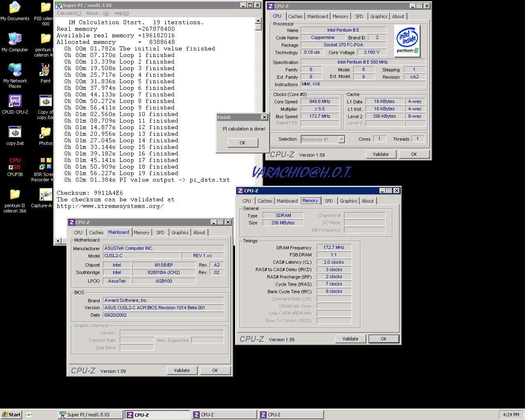This screenshot has height=420, width=525.
Task: Click OK in Memory window
Action: 383,339
